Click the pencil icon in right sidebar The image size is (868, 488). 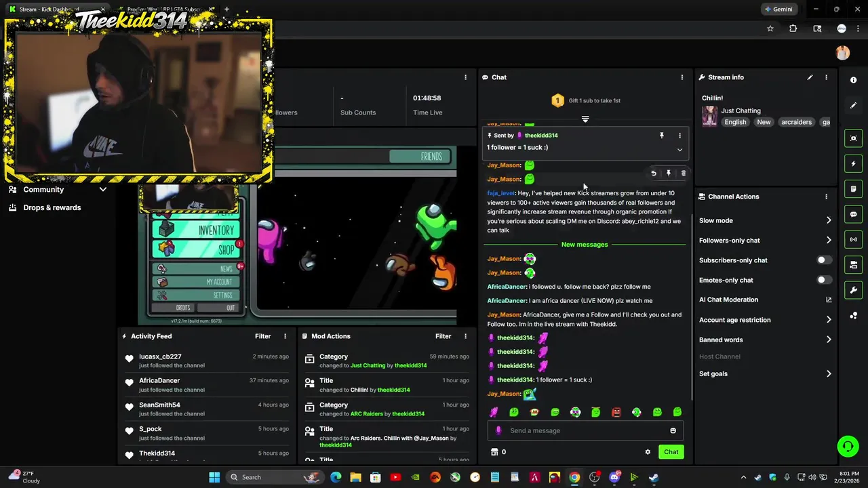tap(853, 105)
